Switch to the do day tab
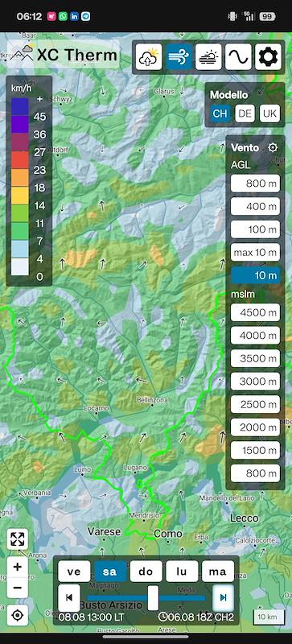 pos(146,572)
